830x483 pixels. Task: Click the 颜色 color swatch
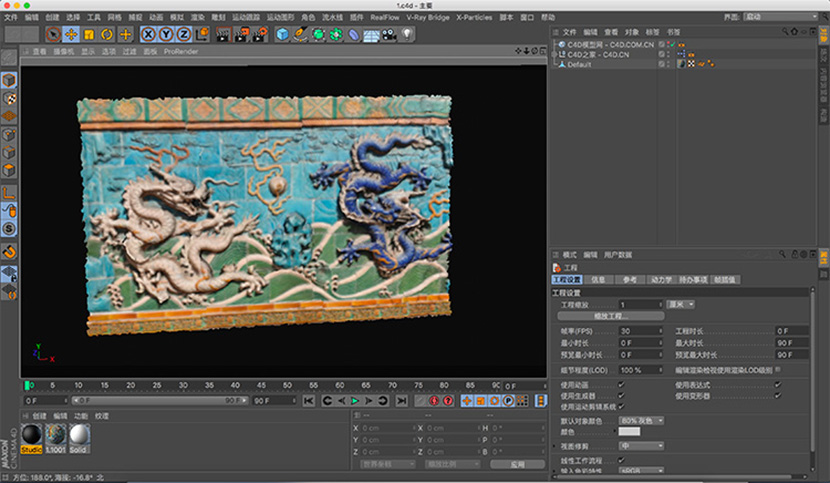(x=629, y=432)
